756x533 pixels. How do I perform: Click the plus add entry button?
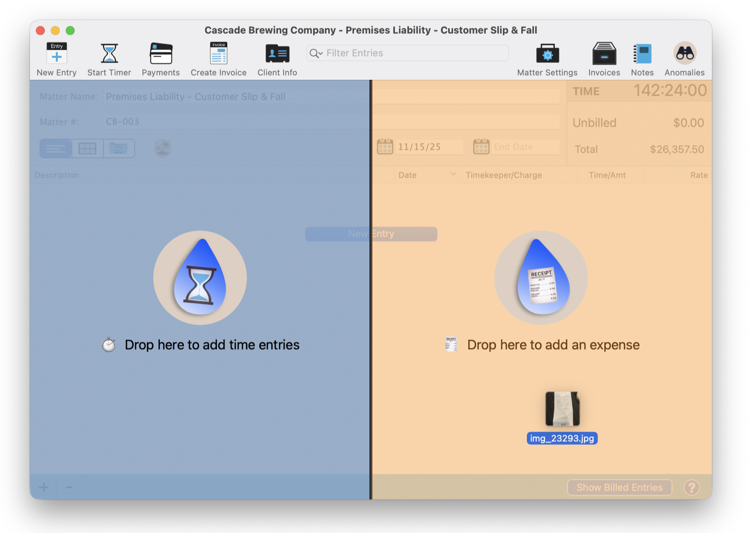[43, 487]
